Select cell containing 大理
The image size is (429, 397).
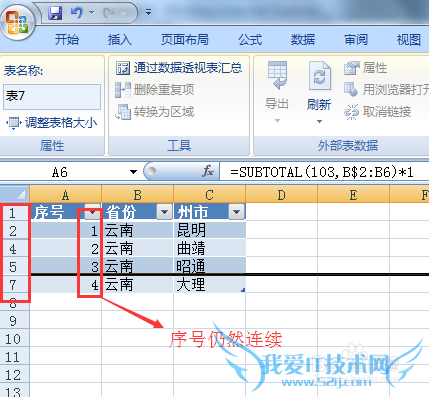[210, 285]
